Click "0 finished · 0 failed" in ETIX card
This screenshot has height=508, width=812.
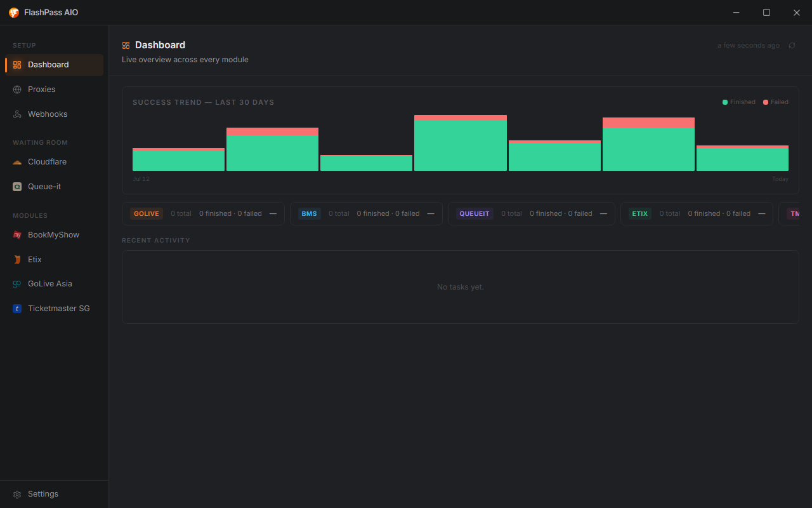(x=719, y=214)
